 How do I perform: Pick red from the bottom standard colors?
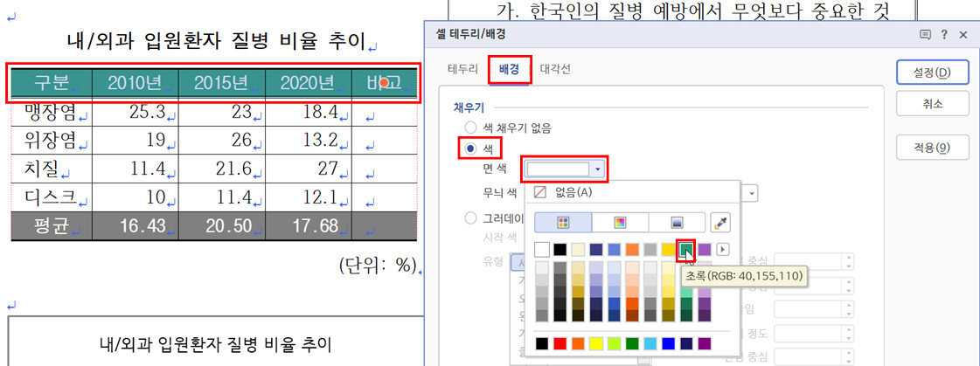pyautogui.click(x=560, y=343)
